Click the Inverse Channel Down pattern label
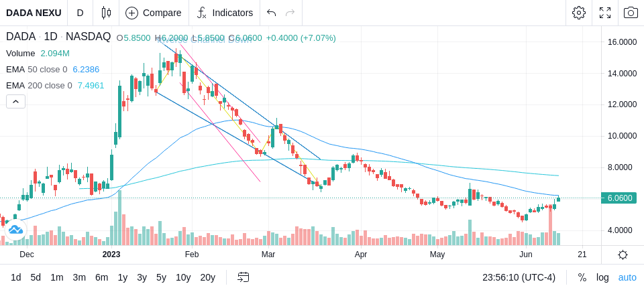The height and width of the screenshot is (290, 644). click(204, 40)
